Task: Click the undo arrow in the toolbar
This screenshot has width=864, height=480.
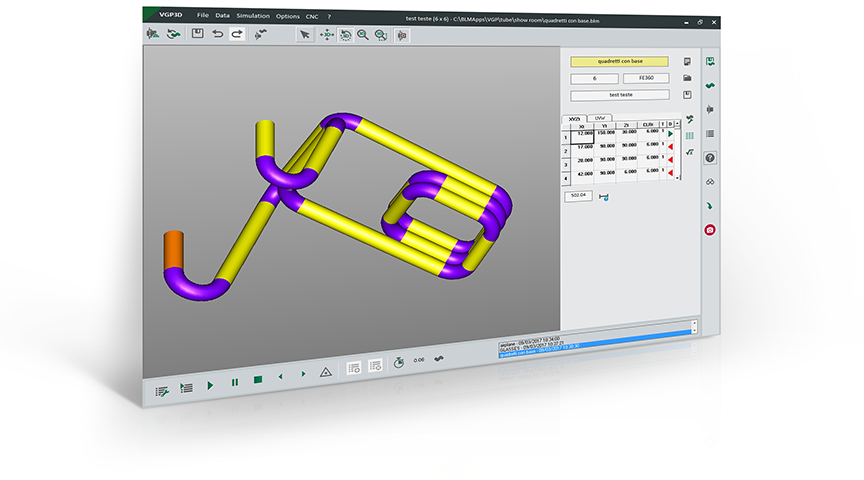Action: pyautogui.click(x=217, y=34)
